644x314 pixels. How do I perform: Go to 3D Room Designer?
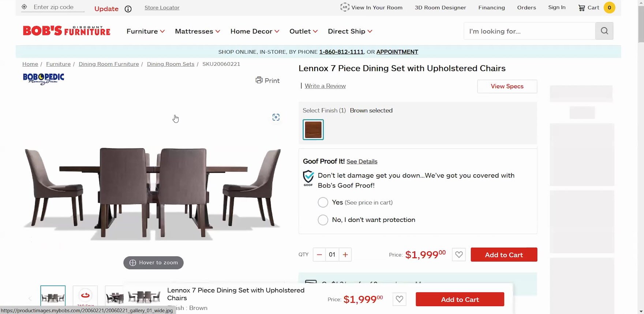(440, 8)
